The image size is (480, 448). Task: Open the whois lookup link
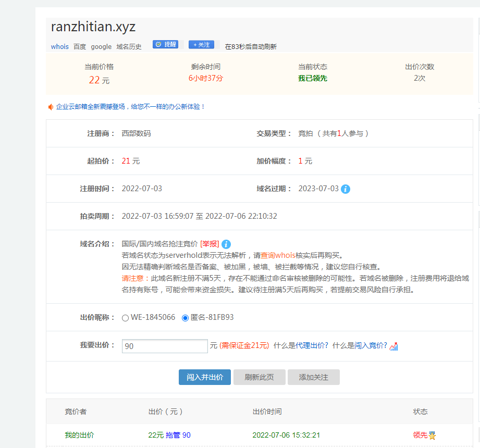[x=59, y=46]
